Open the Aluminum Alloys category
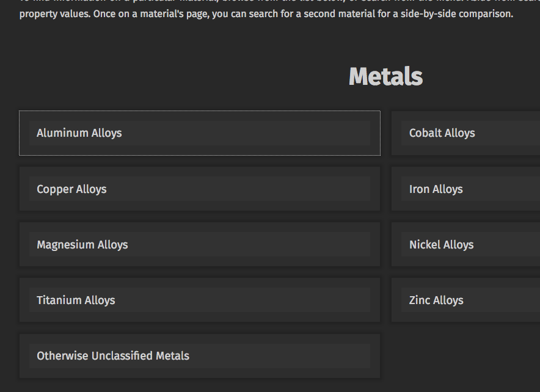The image size is (540, 392). (x=199, y=133)
